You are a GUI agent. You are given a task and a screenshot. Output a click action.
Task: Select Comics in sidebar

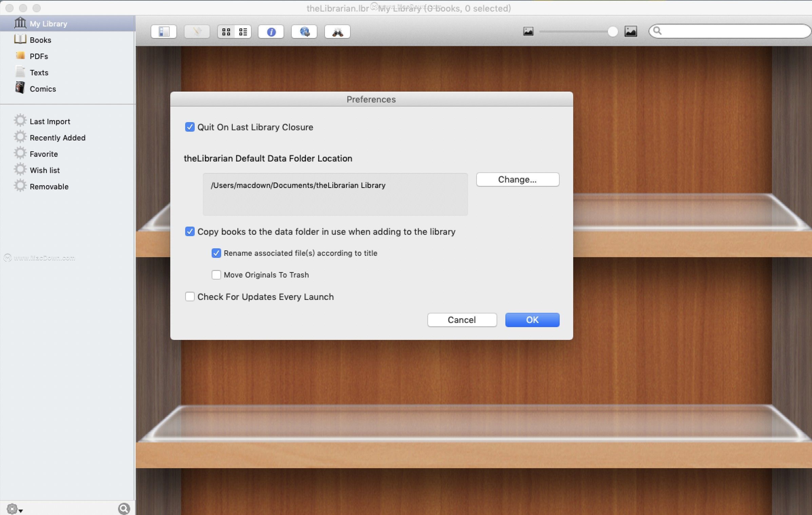tap(67, 89)
